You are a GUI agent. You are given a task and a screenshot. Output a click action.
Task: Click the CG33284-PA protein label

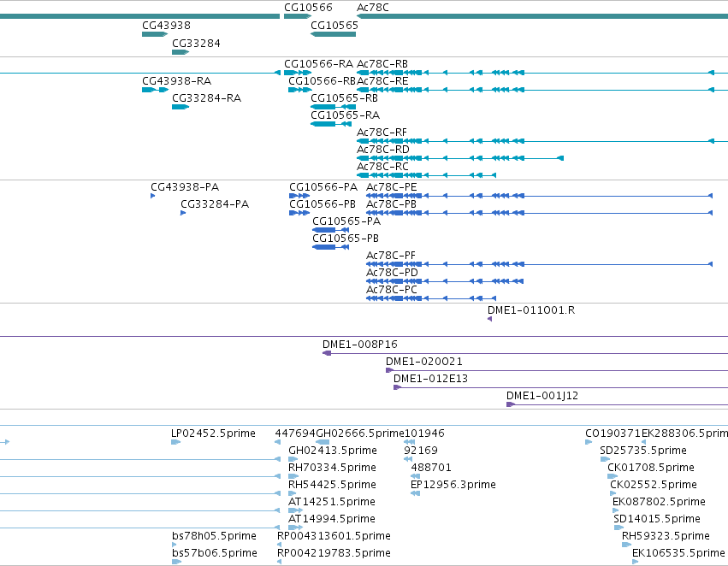tap(215, 203)
